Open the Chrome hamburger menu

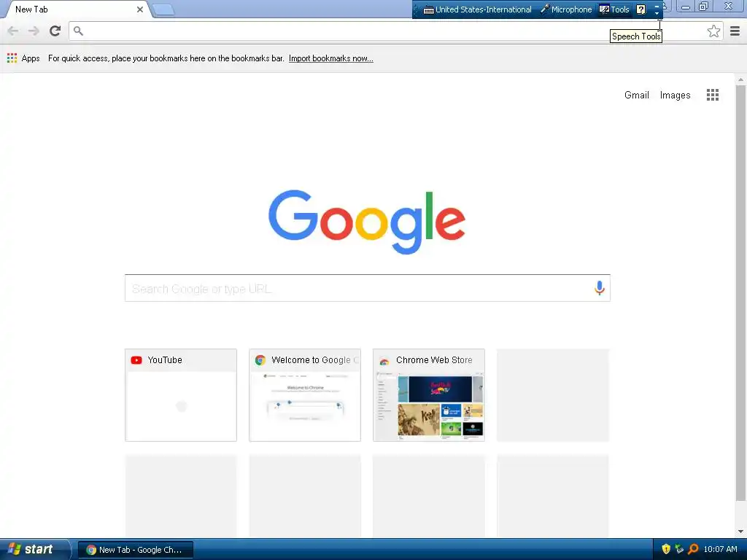coord(735,31)
